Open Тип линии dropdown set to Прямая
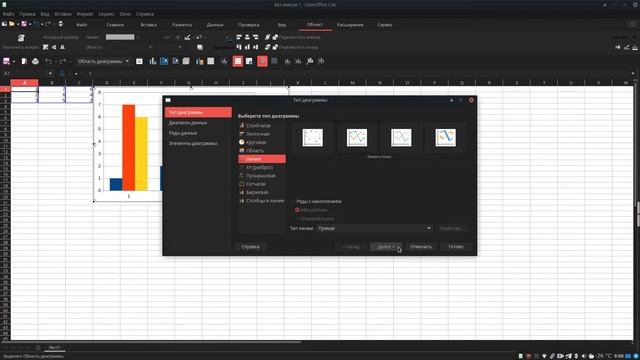Screen dimensions: 640x360 (x=374, y=228)
